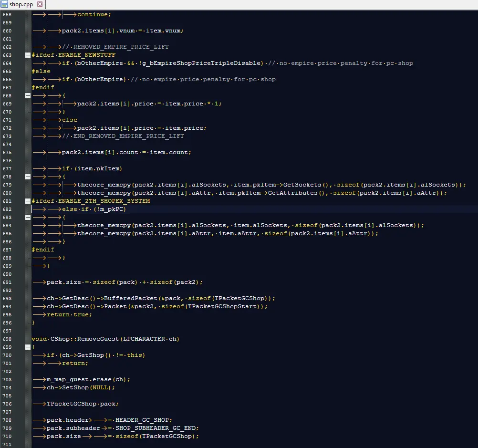Screen dimensions: 478x448
Task: Click the '#endif' directive on line 687
Action: tap(43, 250)
